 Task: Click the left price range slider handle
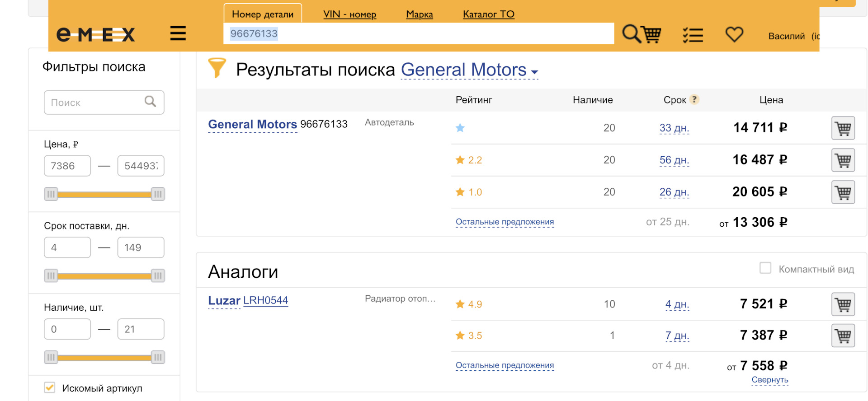[x=51, y=194]
